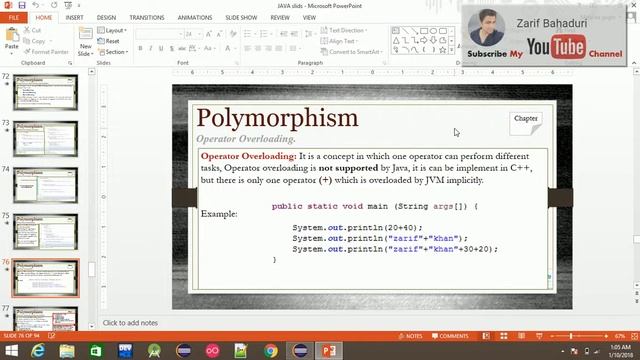Open Google Chrome from taskbar

(x=270, y=351)
